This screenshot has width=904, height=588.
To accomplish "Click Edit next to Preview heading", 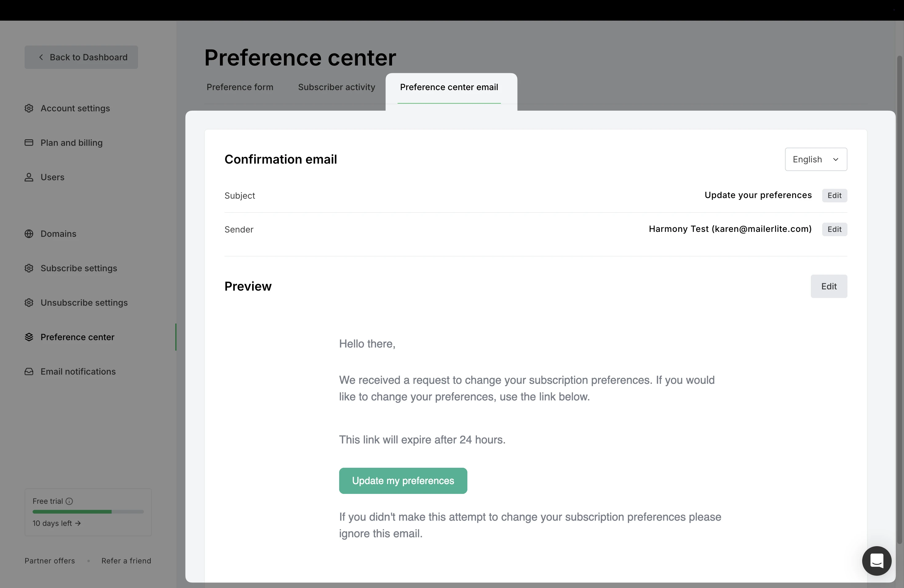I will pyautogui.click(x=829, y=286).
